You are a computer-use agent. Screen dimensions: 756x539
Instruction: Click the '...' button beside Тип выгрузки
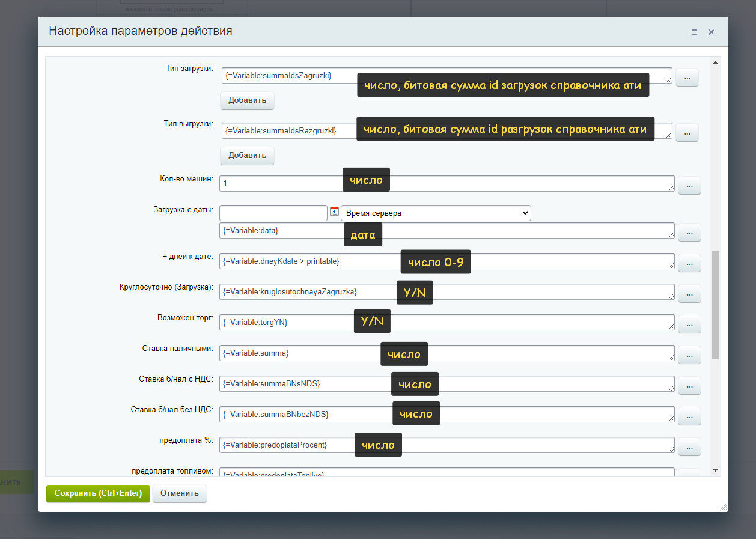[687, 132]
